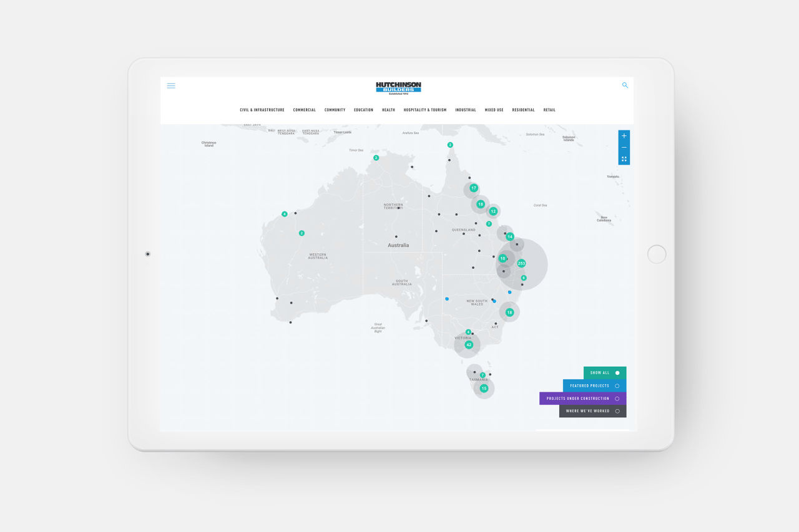The height and width of the screenshot is (532, 799).
Task: Open the Civil & Infrastructure menu item
Action: [262, 110]
